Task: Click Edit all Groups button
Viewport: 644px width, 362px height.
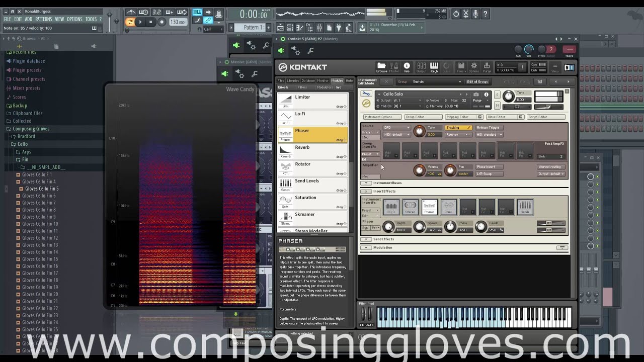Action: [x=477, y=82]
